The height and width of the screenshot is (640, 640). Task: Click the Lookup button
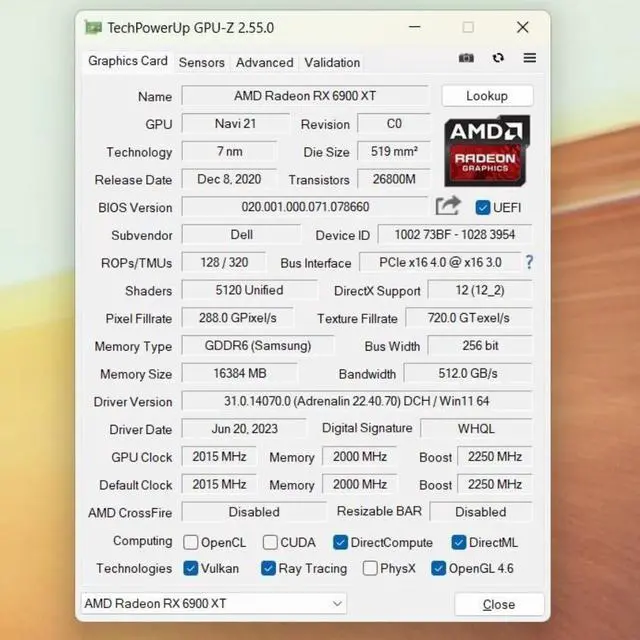(x=487, y=96)
